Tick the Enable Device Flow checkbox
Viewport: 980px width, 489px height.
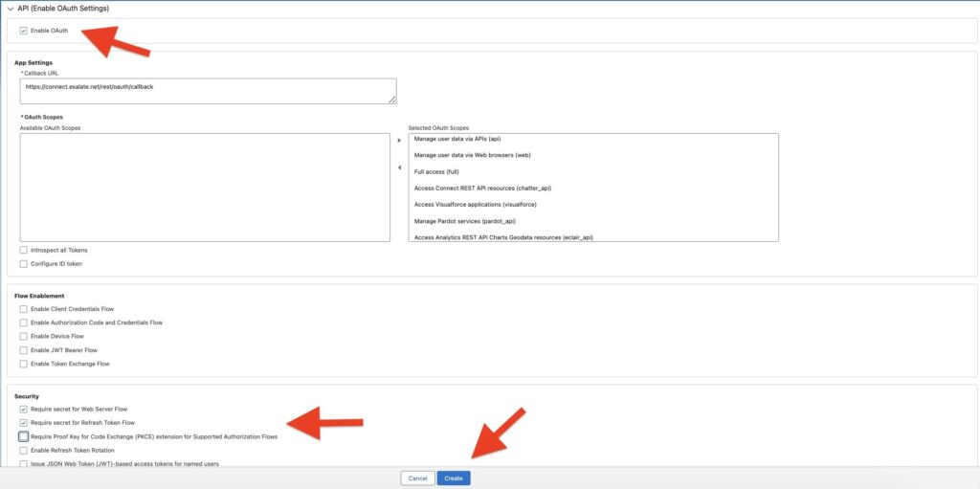24,337
